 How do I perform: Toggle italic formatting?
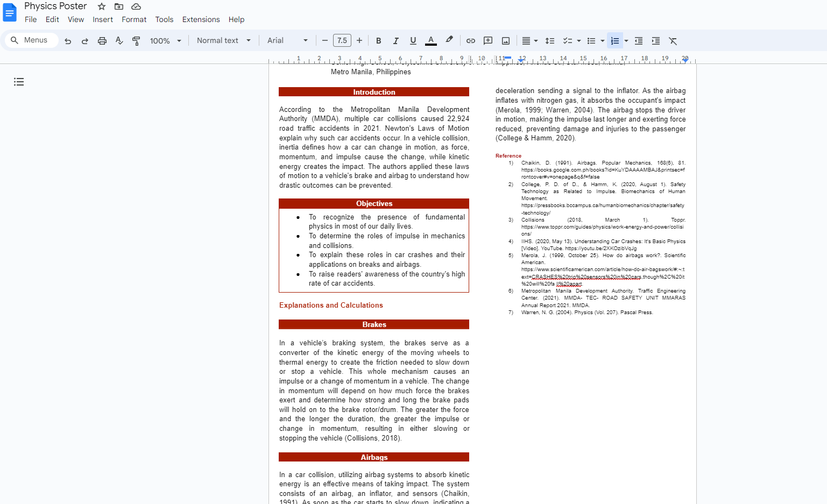point(396,41)
